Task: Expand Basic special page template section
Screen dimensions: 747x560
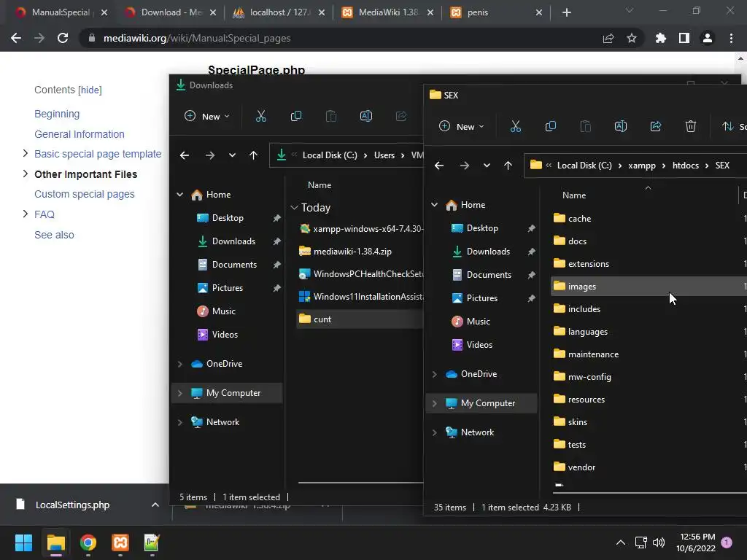Action: (x=26, y=153)
